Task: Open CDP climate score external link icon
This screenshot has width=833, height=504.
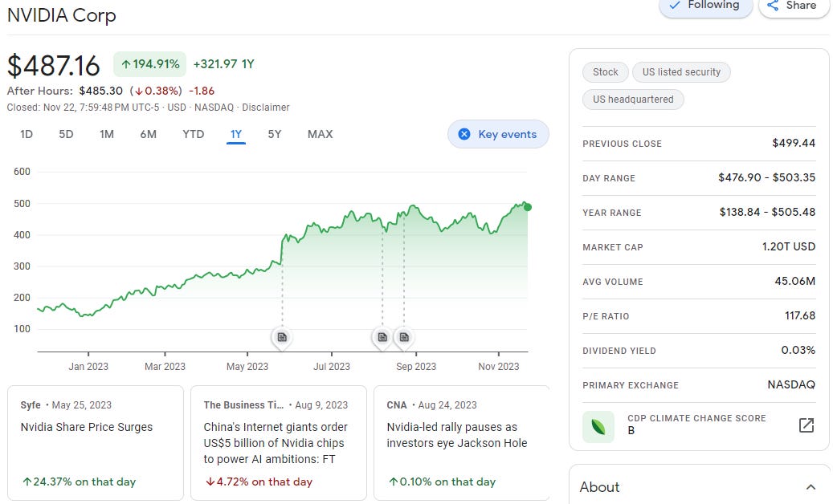Action: [x=806, y=425]
